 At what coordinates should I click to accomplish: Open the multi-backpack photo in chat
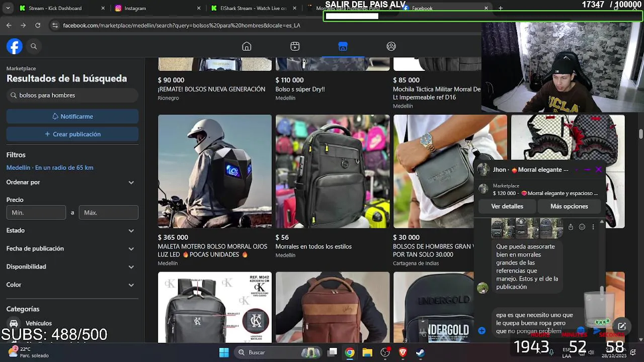click(x=527, y=228)
